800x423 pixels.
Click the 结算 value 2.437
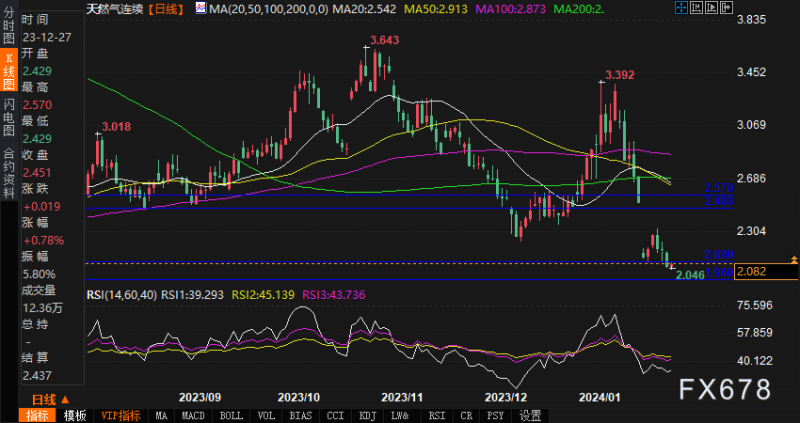[x=37, y=376]
